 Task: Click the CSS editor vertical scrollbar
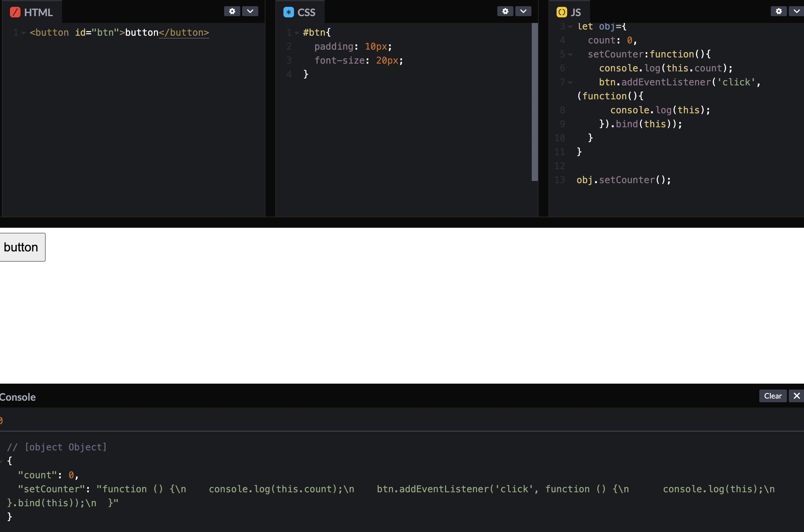click(535, 102)
